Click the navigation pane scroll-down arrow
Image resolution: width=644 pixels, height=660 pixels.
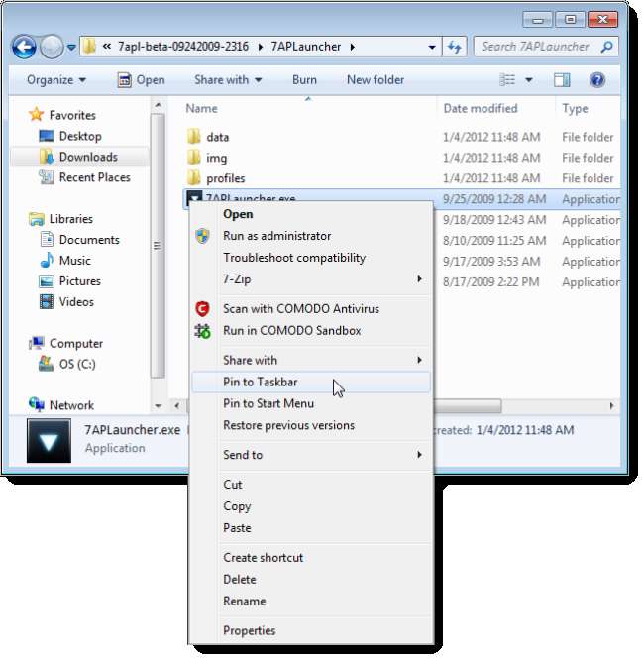158,406
